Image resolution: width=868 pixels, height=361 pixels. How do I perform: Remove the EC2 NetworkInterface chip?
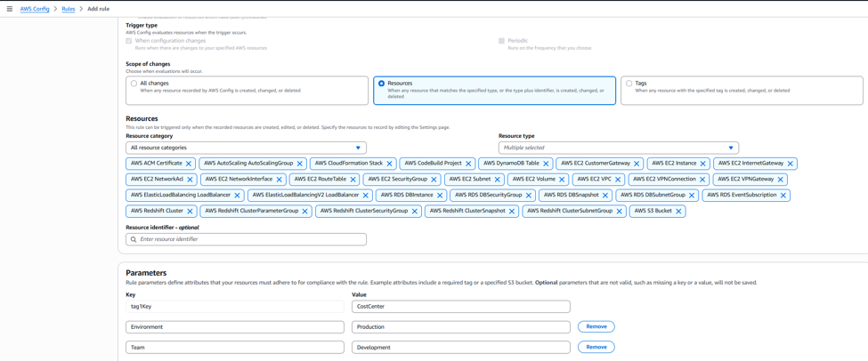pyautogui.click(x=279, y=180)
